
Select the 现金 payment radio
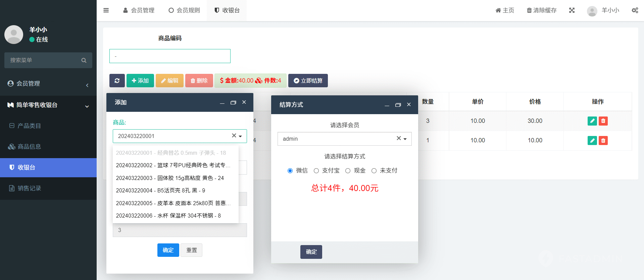(x=348, y=171)
